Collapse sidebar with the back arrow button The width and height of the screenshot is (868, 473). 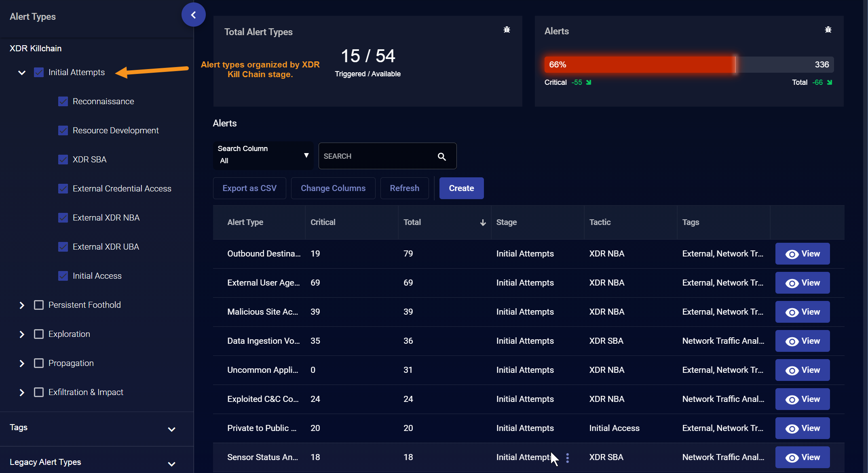[x=193, y=15]
